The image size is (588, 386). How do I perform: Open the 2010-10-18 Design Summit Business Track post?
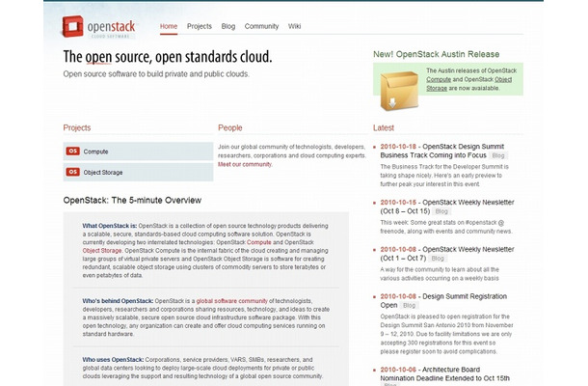point(442,151)
